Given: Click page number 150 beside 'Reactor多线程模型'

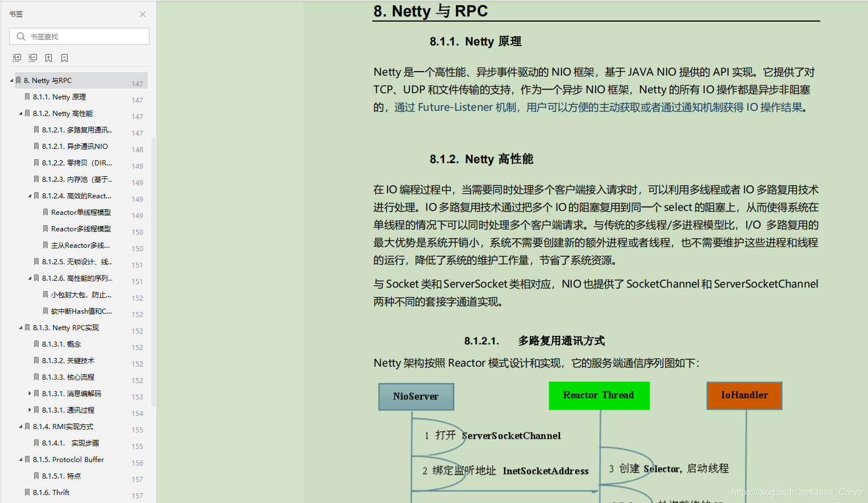Looking at the screenshot, I should pos(138,232).
